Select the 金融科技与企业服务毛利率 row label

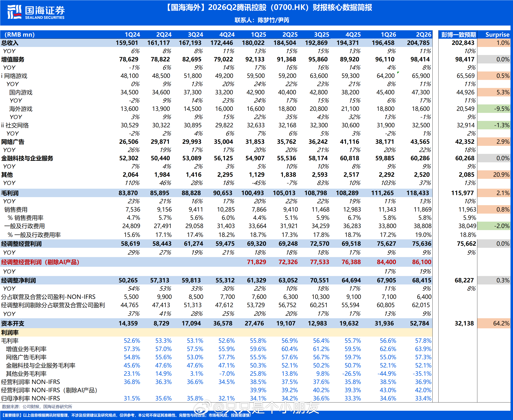click(x=41, y=366)
